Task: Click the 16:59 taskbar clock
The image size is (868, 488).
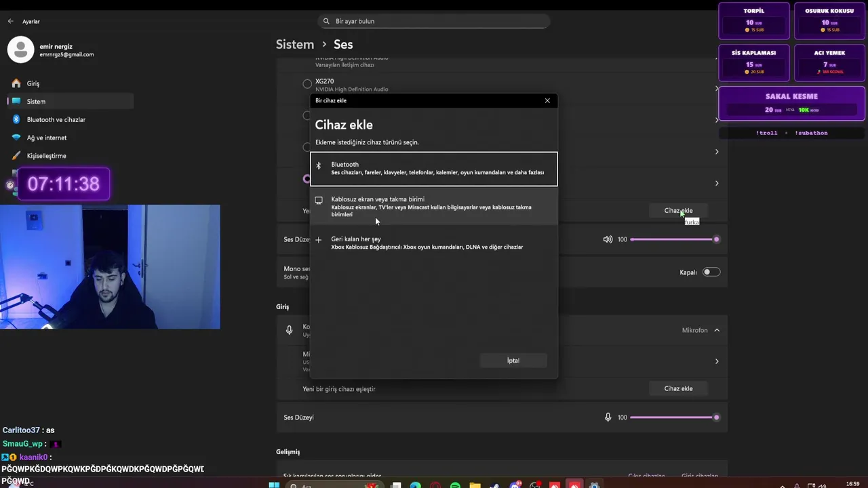Action: pos(853,484)
